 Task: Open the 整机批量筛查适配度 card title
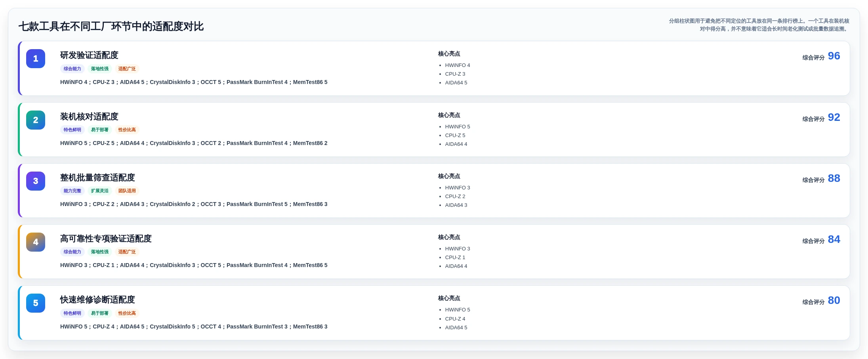97,178
